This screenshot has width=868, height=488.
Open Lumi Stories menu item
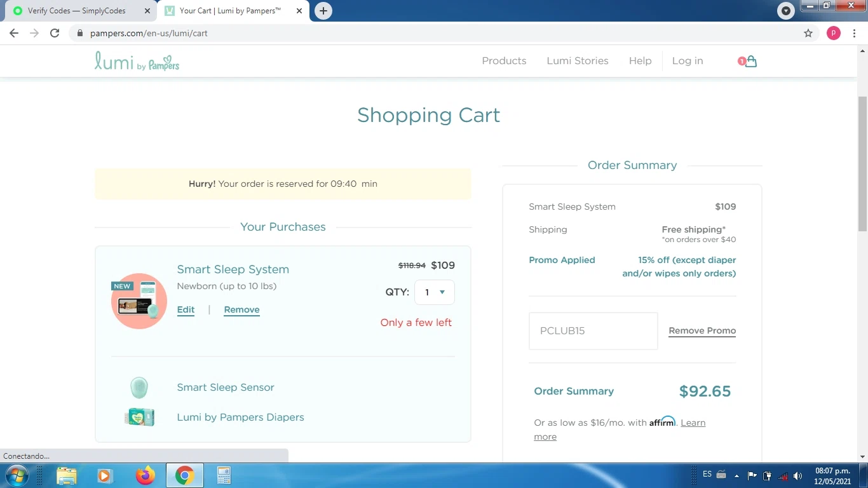coord(578,61)
